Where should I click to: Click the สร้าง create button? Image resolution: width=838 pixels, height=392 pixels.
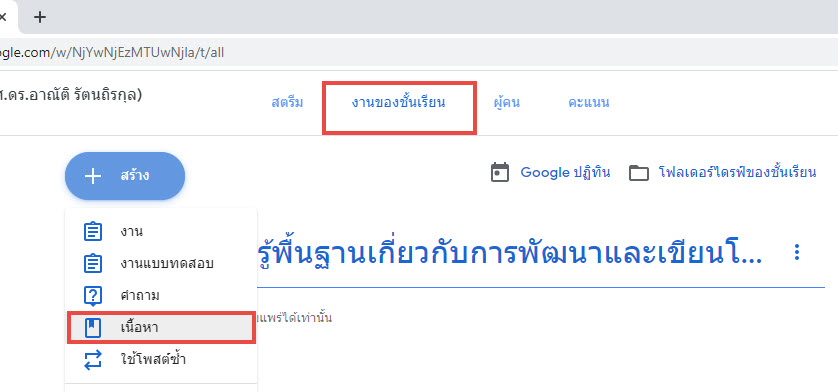(125, 176)
